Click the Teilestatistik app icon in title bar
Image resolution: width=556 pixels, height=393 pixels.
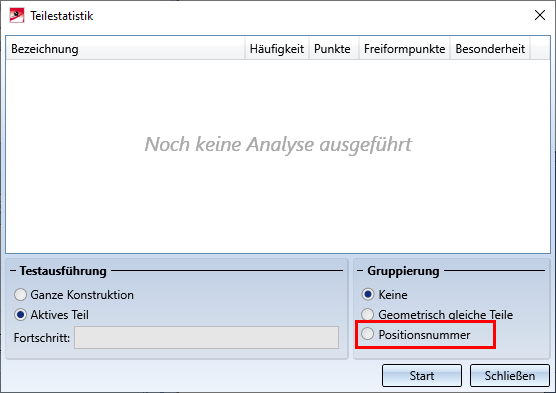point(17,16)
